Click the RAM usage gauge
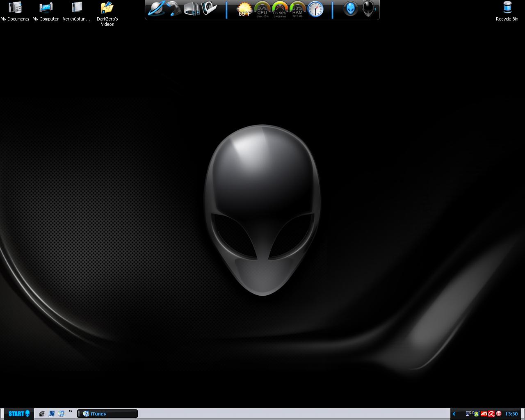The width and height of the screenshot is (525, 420). click(x=297, y=9)
